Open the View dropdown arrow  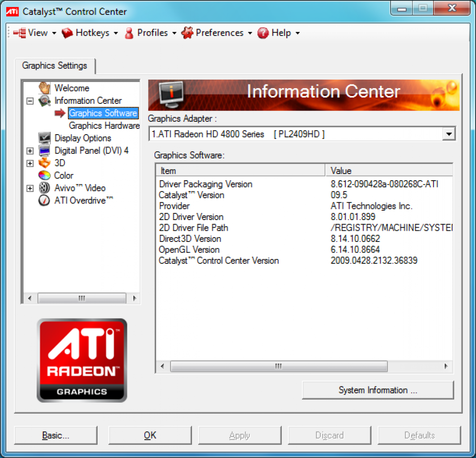point(54,33)
